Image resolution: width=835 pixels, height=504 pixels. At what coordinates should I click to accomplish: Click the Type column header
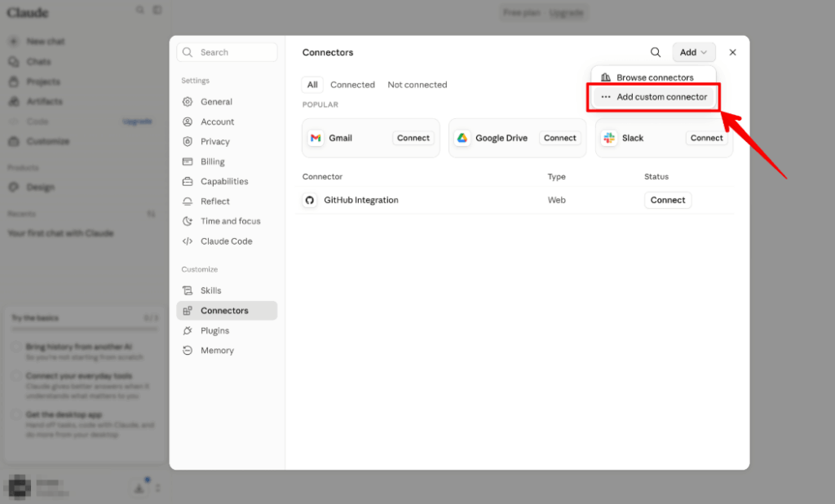(556, 177)
